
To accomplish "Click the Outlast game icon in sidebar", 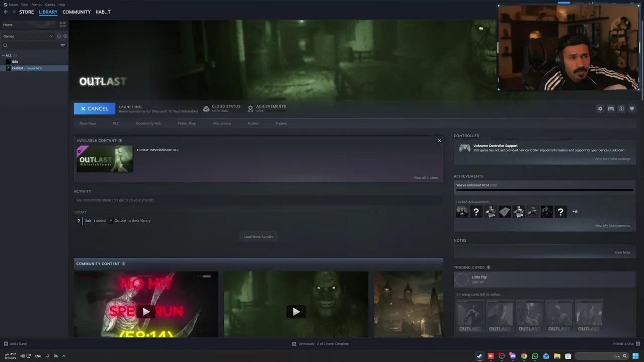I will [8, 68].
